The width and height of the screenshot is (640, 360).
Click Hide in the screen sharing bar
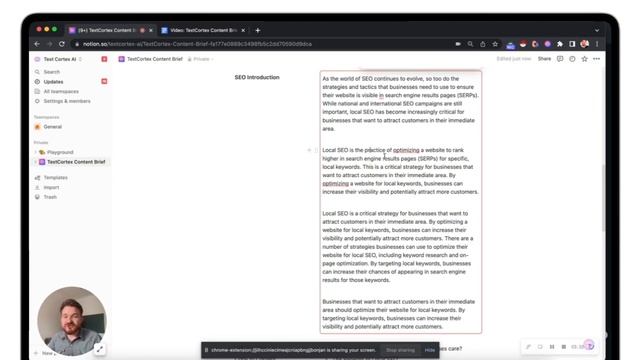[x=429, y=350]
